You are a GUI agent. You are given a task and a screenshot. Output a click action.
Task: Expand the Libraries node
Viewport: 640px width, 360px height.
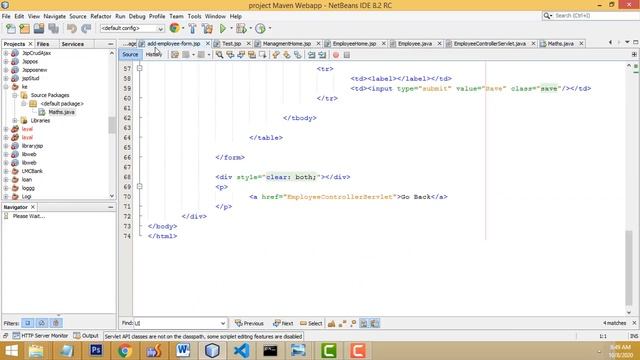click(15, 120)
